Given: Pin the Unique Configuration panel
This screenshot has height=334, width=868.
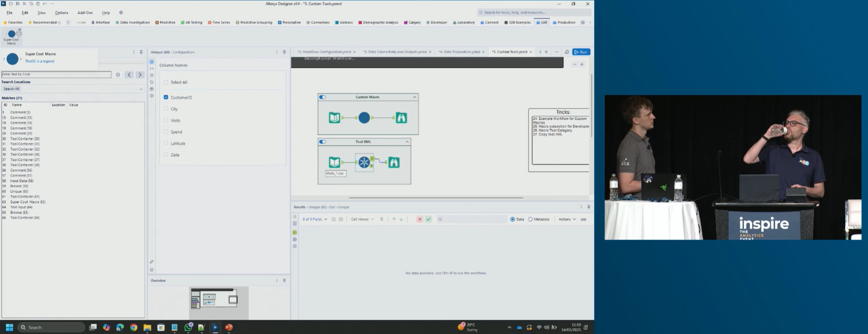Looking at the screenshot, I should click(x=284, y=52).
